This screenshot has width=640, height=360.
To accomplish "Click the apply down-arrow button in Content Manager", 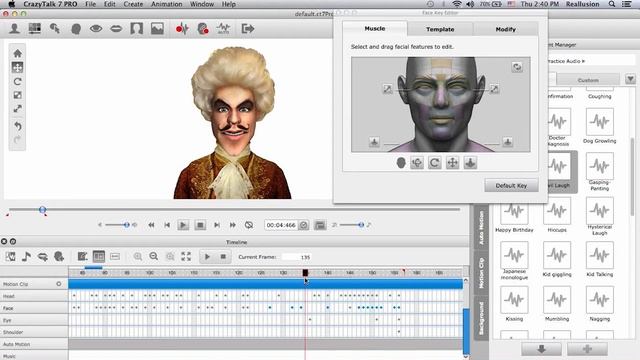I will pyautogui.click(x=541, y=349).
